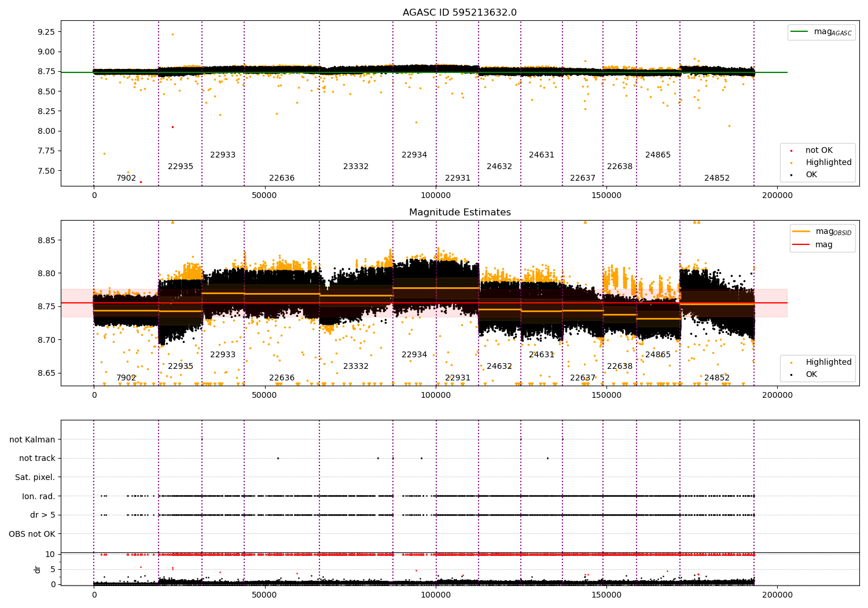868x608 pixels.
Task: Click the 200000 x-tick under the bottom plot
Action: (x=777, y=595)
